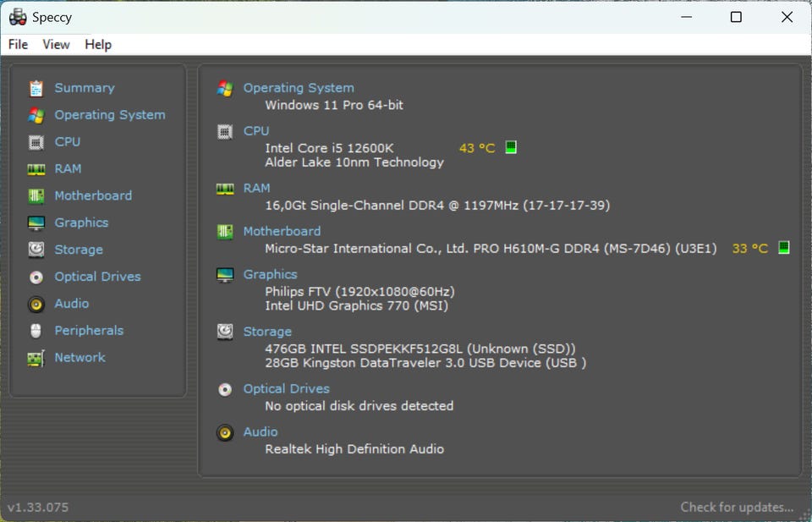812x522 pixels.
Task: Open the Help menu
Action: point(98,45)
